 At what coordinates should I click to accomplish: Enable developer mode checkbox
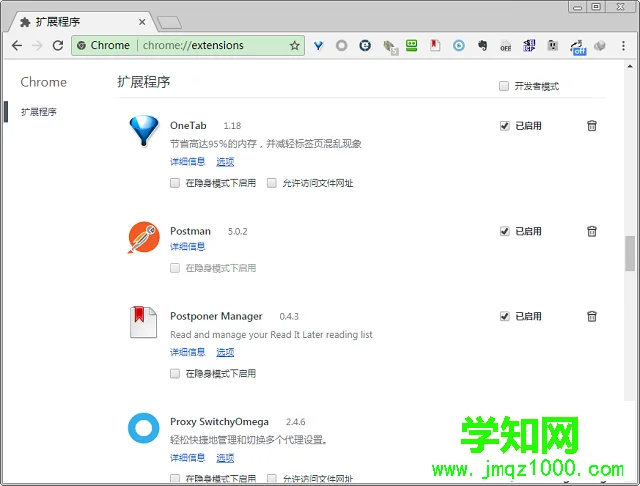pos(504,86)
